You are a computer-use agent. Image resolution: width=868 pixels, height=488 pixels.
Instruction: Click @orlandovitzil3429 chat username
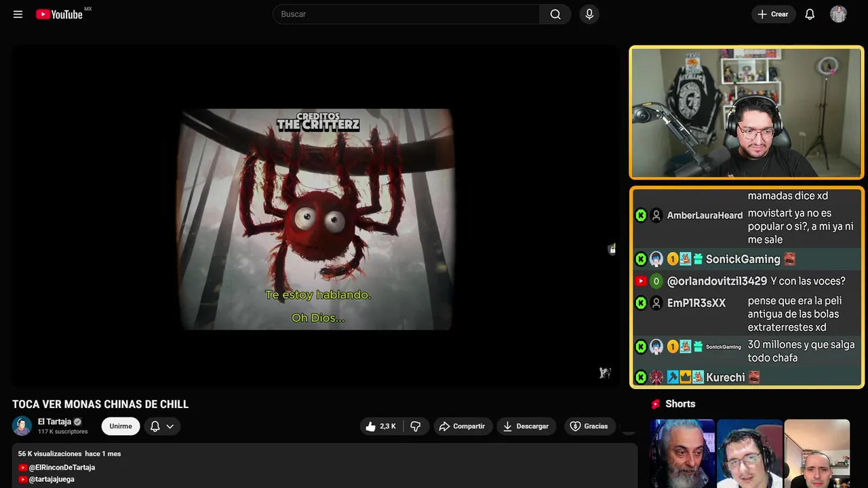coord(717,281)
